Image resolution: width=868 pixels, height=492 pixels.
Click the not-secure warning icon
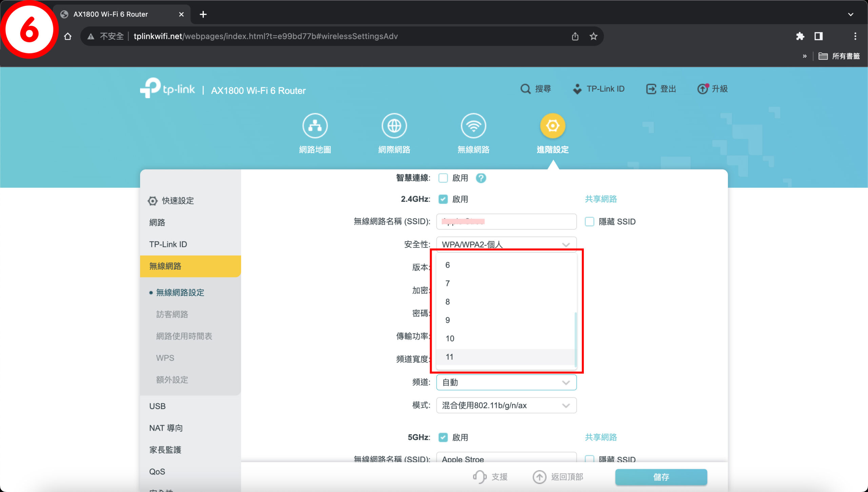[x=91, y=36]
